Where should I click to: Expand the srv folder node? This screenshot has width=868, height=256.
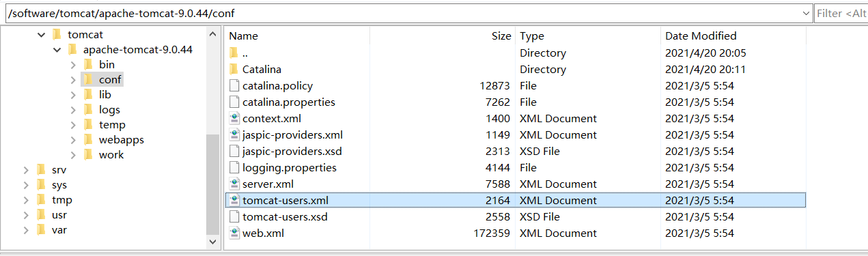coord(26,170)
